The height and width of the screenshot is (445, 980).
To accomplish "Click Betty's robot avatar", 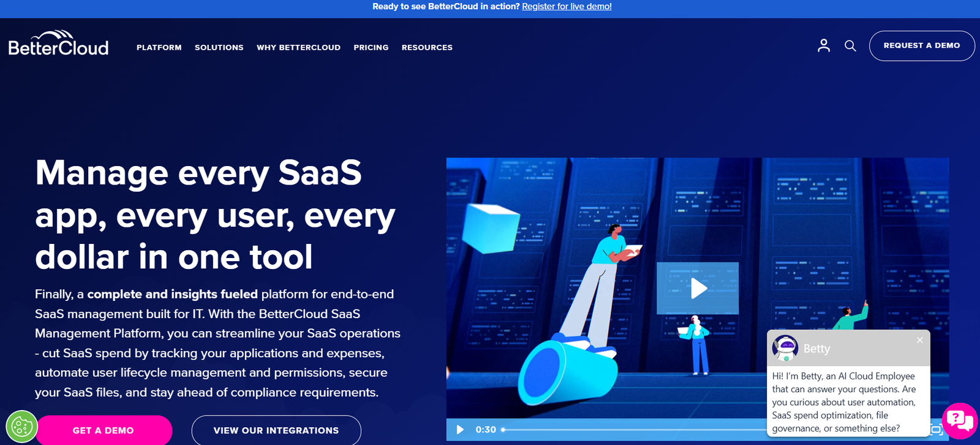I will (x=785, y=348).
